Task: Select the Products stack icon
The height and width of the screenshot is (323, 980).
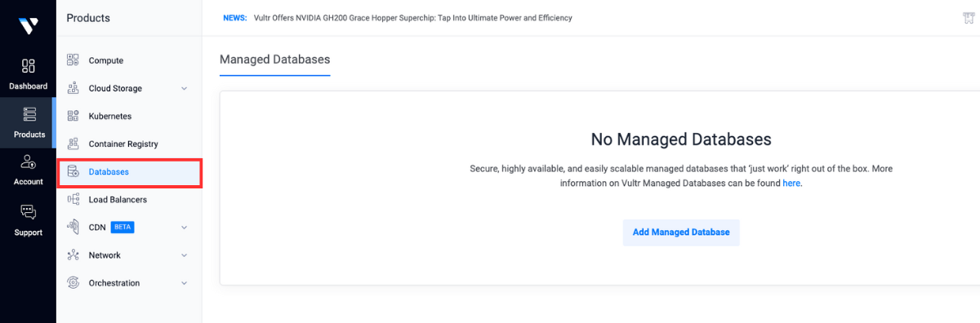Action: pos(29,115)
